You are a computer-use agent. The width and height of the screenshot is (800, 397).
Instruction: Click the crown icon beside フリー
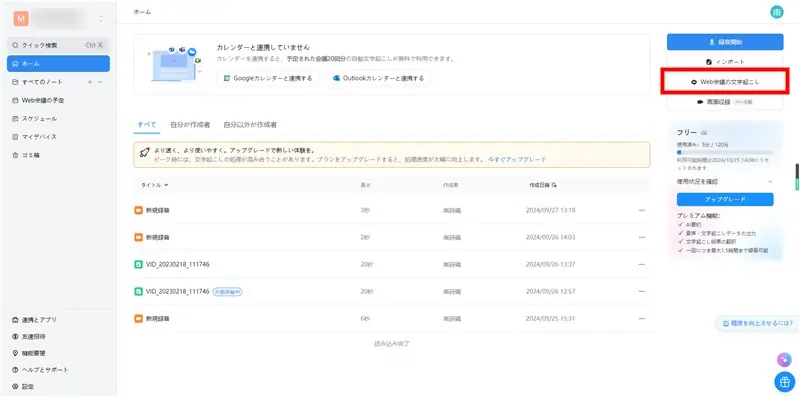704,133
